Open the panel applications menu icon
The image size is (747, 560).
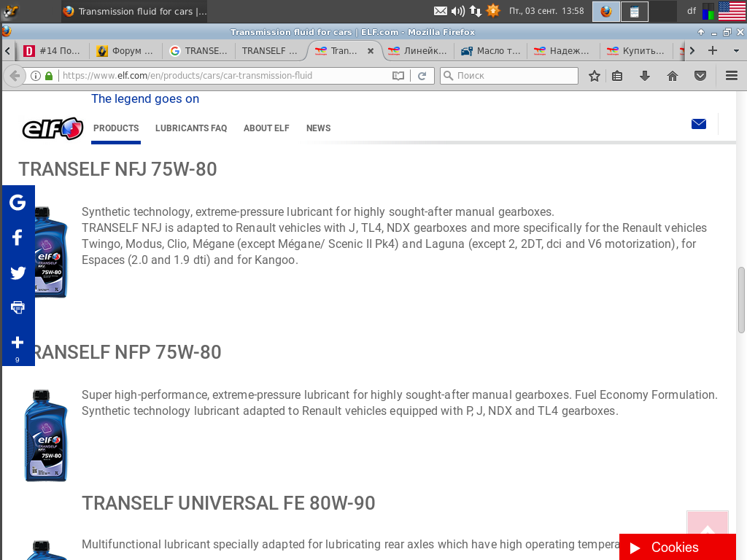pos(11,11)
